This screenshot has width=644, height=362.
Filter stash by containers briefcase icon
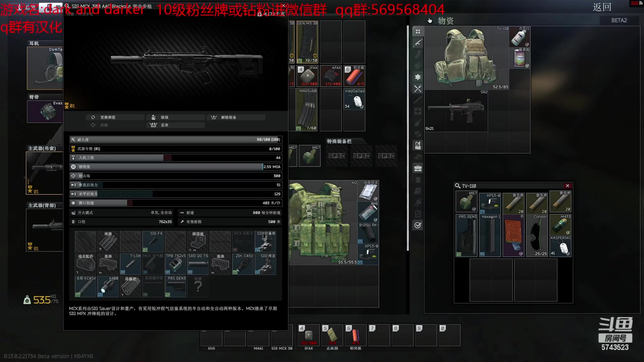pyautogui.click(x=418, y=168)
